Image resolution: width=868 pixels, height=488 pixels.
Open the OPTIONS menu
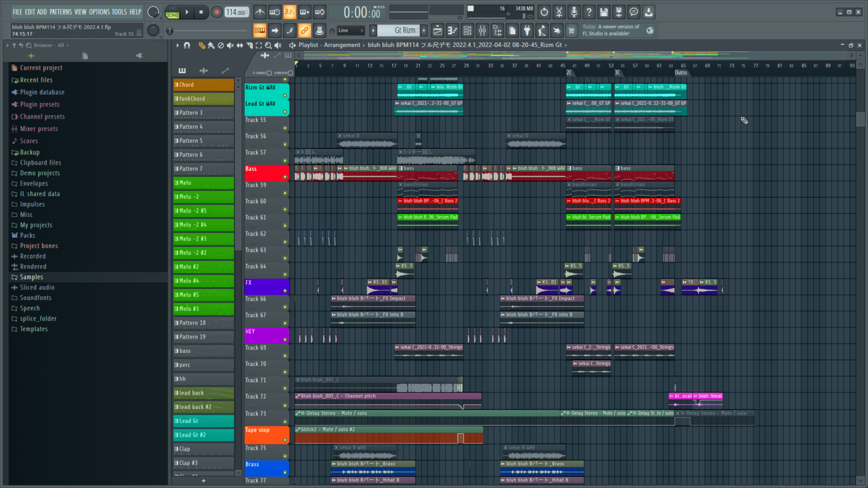(99, 12)
